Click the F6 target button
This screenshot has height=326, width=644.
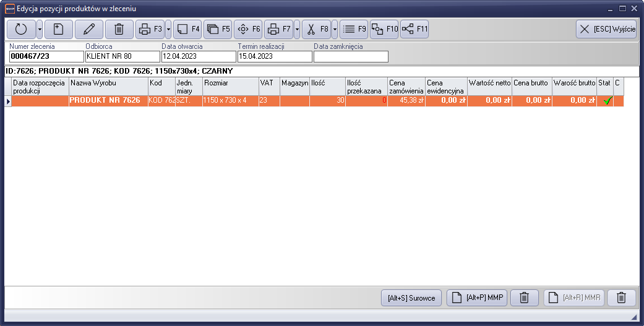click(x=248, y=29)
